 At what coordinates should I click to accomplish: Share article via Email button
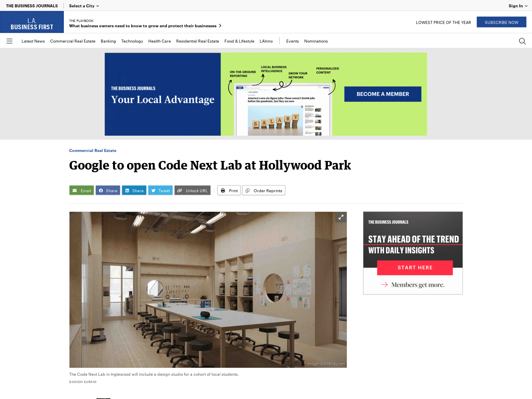(81, 190)
